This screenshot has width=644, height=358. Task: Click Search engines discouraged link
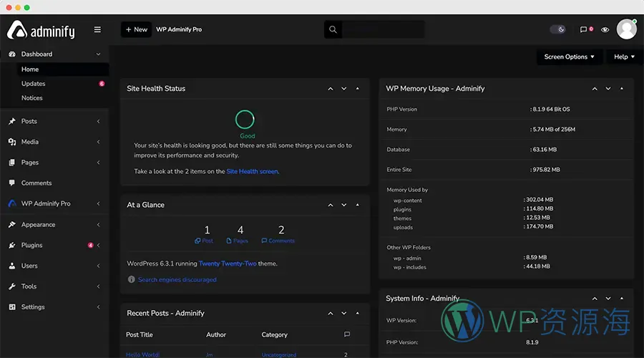coord(177,279)
